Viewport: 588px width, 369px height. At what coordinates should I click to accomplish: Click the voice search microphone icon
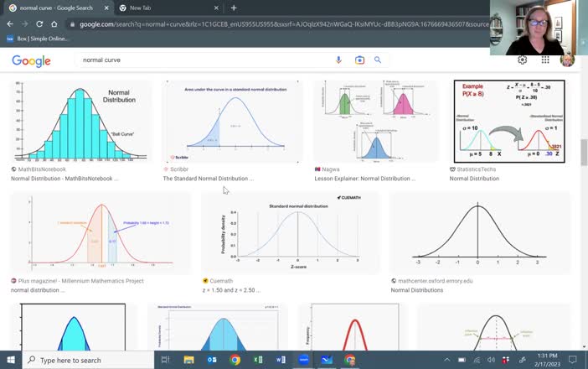pyautogui.click(x=338, y=60)
